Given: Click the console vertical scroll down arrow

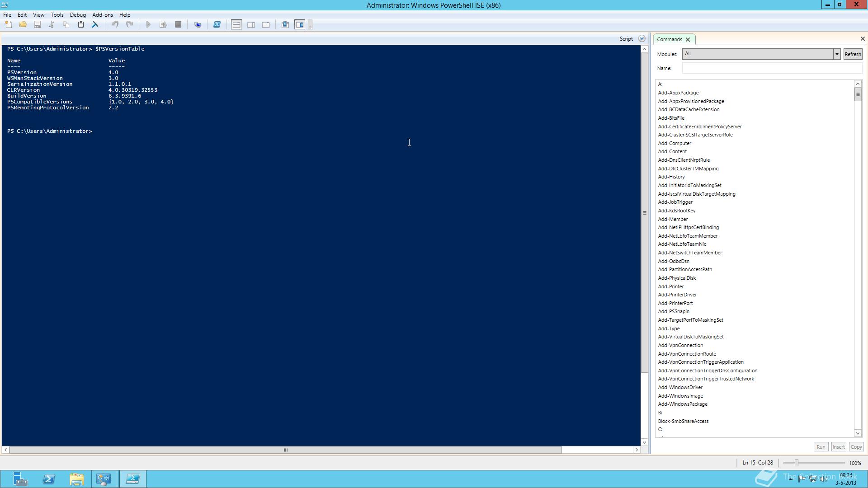Looking at the screenshot, I should [x=644, y=442].
